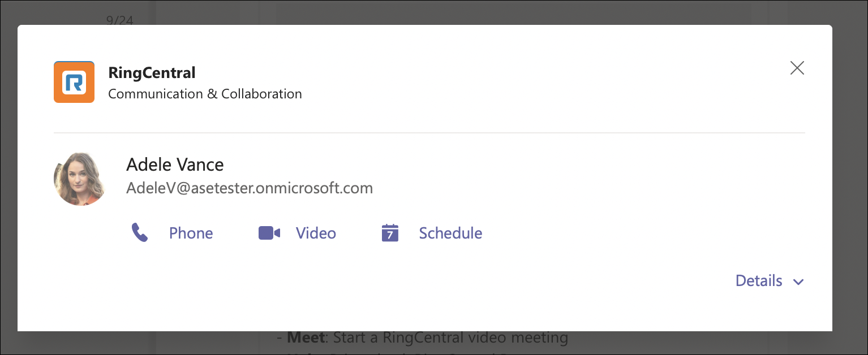Start a video call via the Video camera icon
Image resolution: width=868 pixels, height=355 pixels.
[x=268, y=232]
